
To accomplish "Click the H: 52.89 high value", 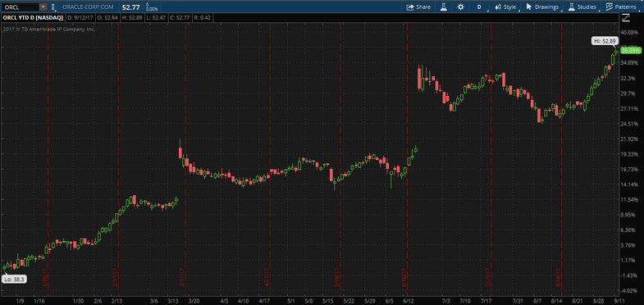I will pos(131,18).
